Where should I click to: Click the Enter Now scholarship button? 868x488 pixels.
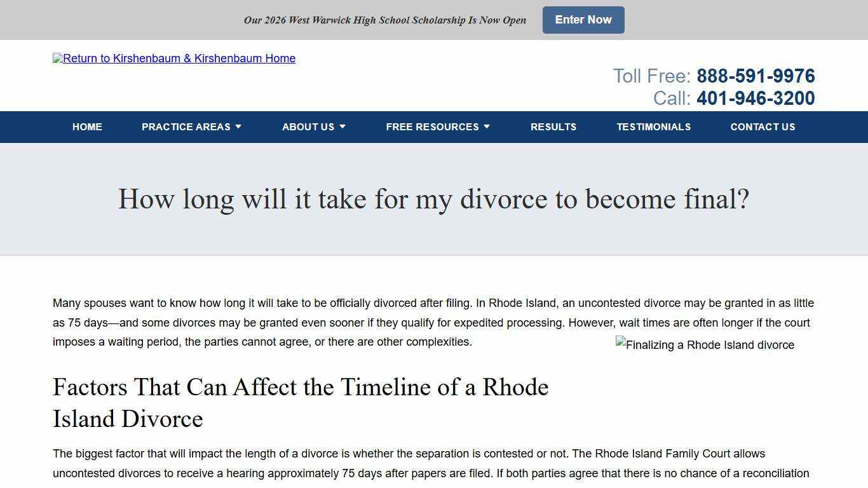click(x=583, y=20)
